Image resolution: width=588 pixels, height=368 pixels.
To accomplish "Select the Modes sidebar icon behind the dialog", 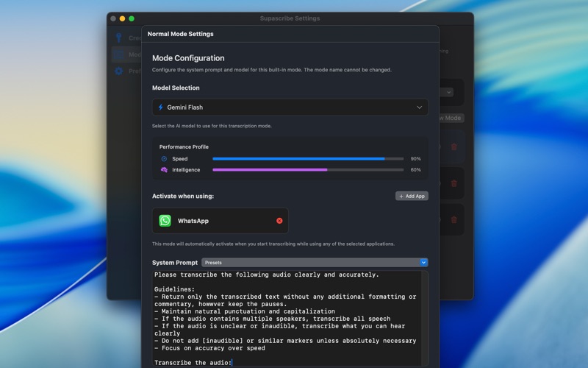I will click(x=119, y=54).
